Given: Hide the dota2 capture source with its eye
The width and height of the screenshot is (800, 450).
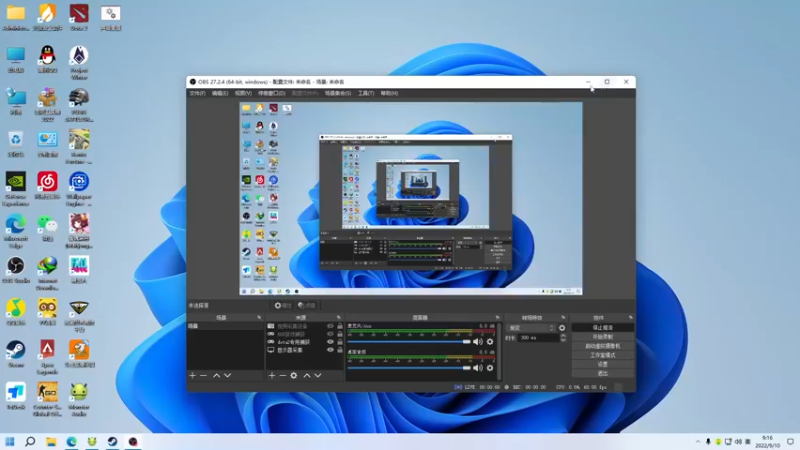Looking at the screenshot, I should coord(330,342).
